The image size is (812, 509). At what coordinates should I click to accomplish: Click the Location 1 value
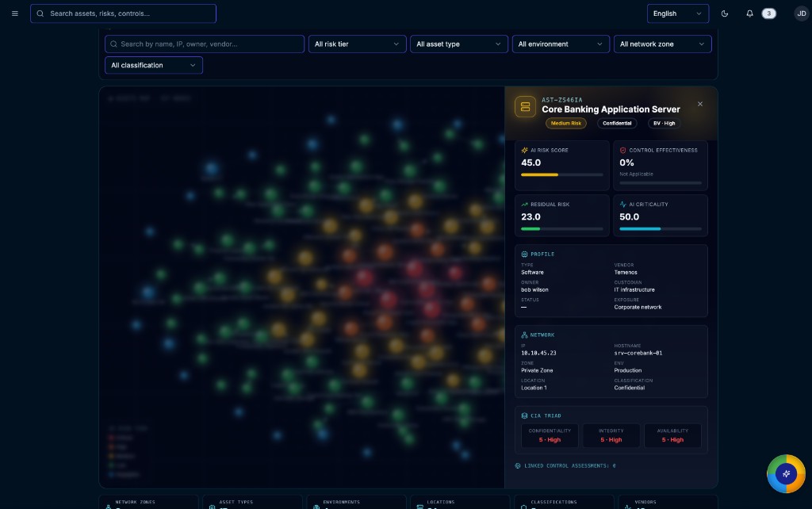point(534,388)
